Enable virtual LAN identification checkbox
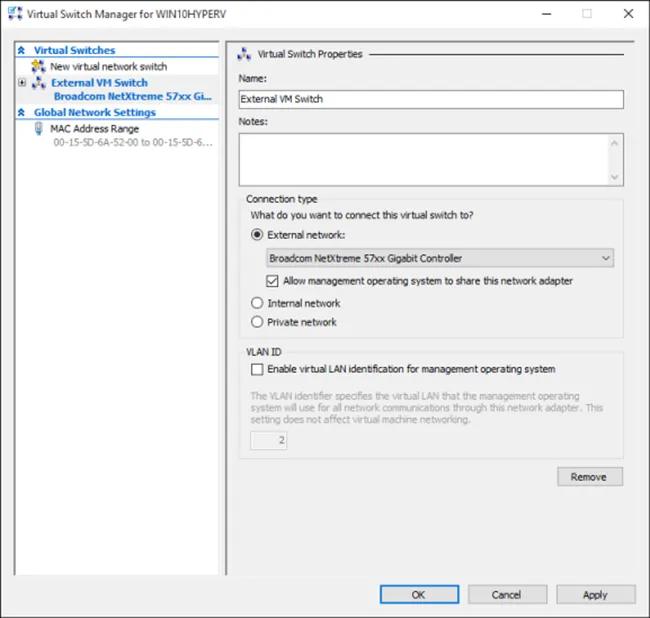Image resolution: width=650 pixels, height=618 pixels. click(258, 369)
